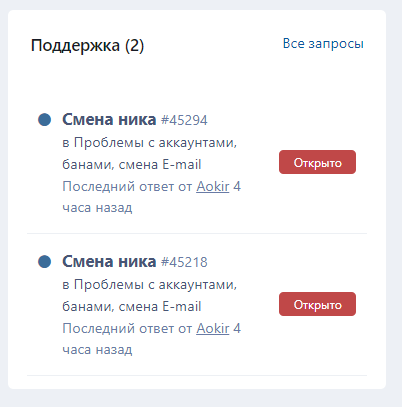This screenshot has height=407, width=402.
Task: Click the Последний ответ от label in ticket #45294
Action: [127, 186]
